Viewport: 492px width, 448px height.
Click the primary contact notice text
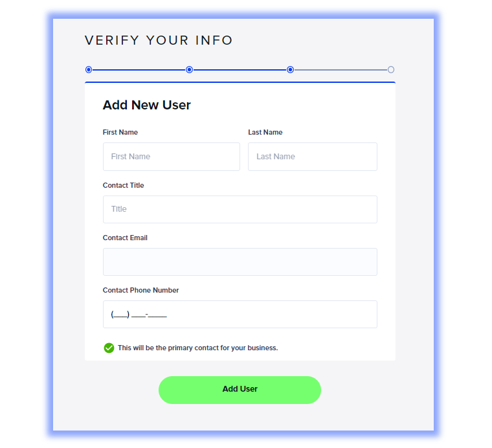197,348
